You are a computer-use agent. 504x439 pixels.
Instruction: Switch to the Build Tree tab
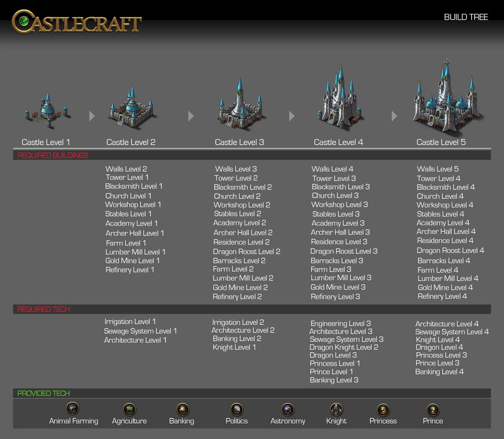click(x=466, y=17)
